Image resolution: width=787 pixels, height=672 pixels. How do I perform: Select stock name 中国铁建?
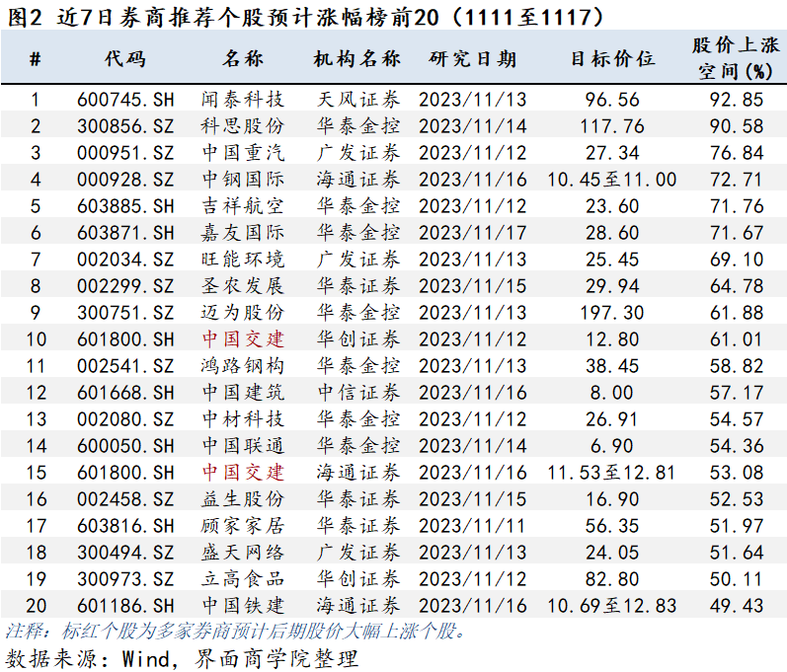[x=243, y=605]
